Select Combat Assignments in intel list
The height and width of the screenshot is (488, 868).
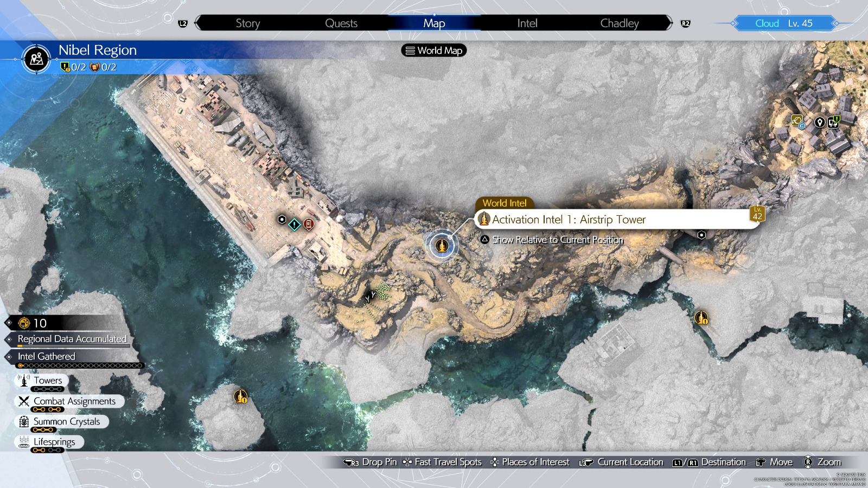pos(74,401)
